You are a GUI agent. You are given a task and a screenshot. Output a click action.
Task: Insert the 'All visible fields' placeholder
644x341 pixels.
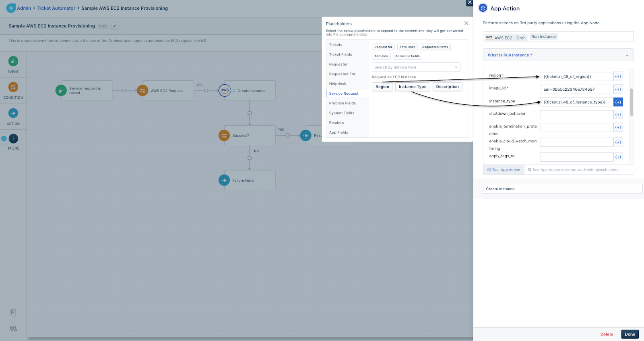click(x=407, y=56)
